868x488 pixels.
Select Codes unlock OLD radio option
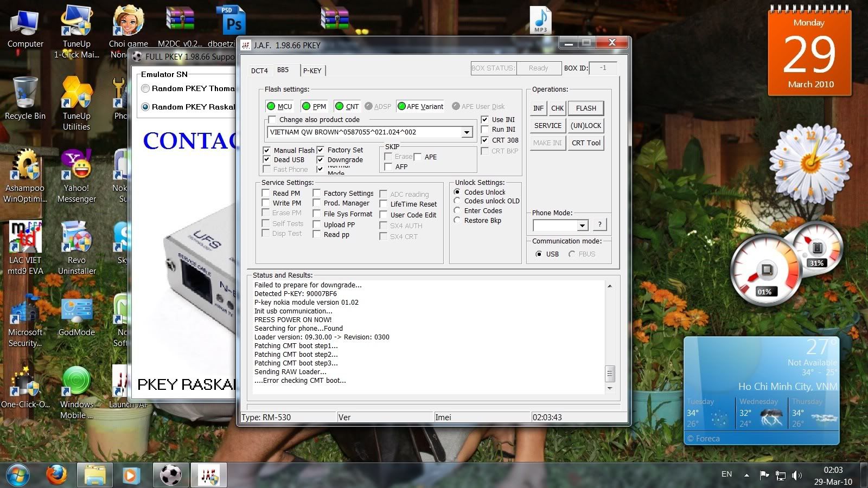click(457, 201)
